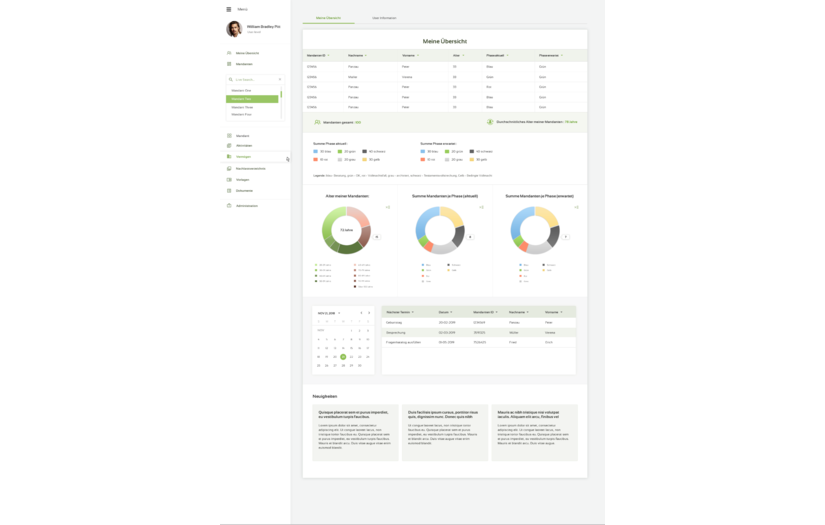Sort by the Mandanten ID column arrow in the top table
The width and height of the screenshot is (825, 525).
(x=328, y=55)
